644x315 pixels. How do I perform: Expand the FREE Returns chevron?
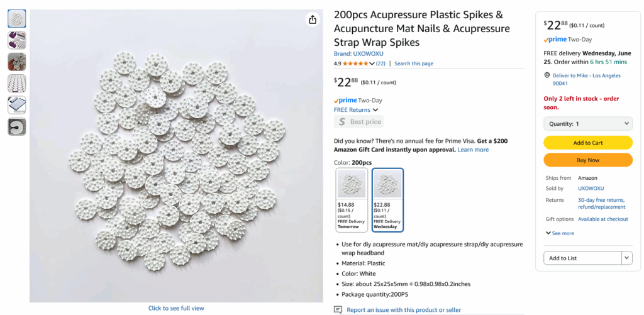375,110
